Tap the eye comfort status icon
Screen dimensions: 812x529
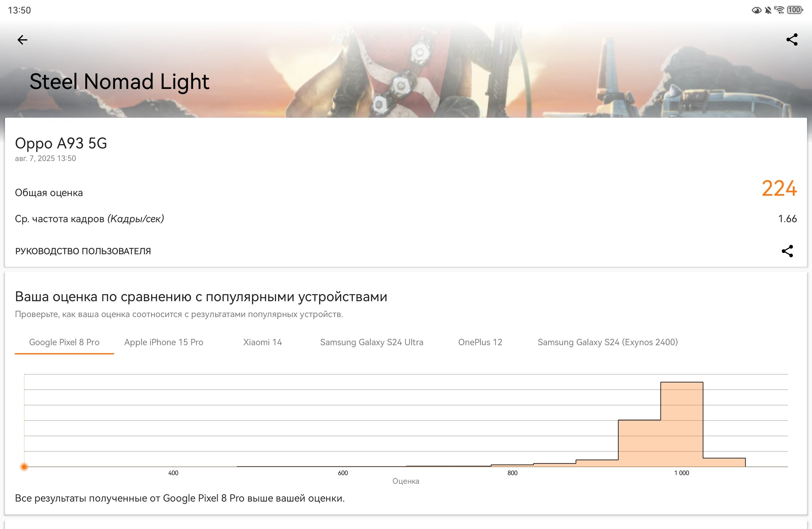[x=756, y=10]
